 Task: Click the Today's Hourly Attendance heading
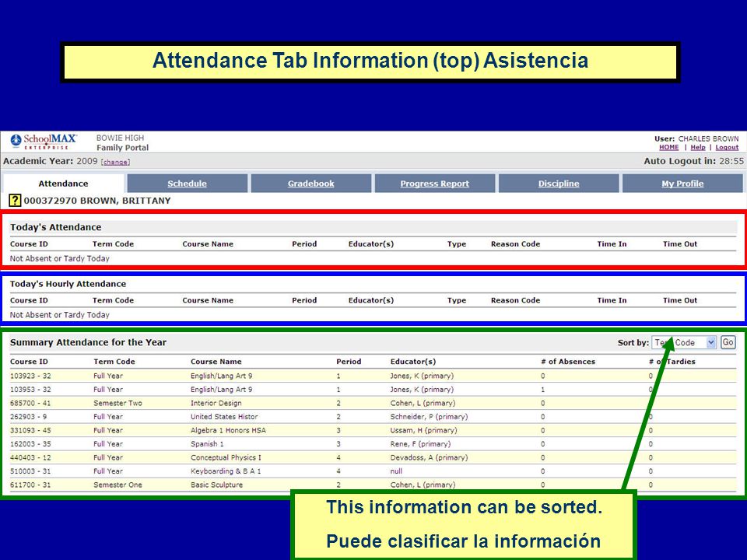68,284
